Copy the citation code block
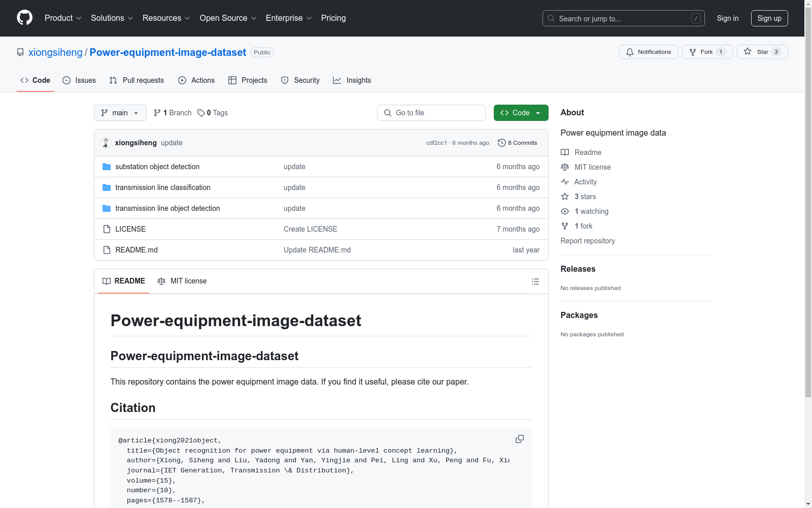The image size is (812, 508). (520, 439)
